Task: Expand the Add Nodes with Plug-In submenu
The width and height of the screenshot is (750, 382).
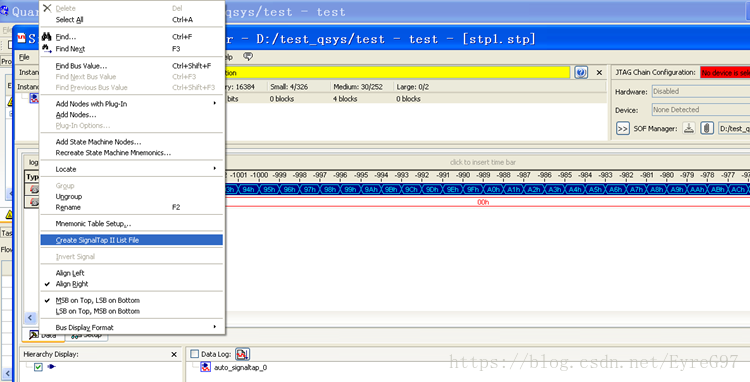Action: click(x=132, y=104)
